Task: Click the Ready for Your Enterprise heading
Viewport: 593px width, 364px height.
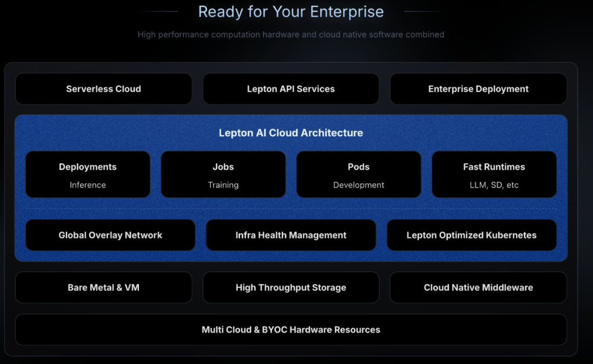Action: [x=291, y=12]
